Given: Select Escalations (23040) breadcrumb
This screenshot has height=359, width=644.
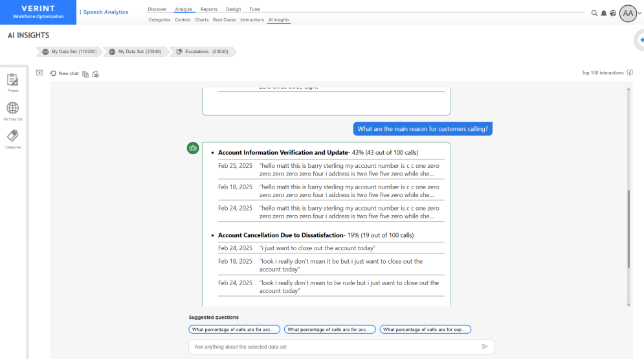Looking at the screenshot, I should (x=203, y=52).
